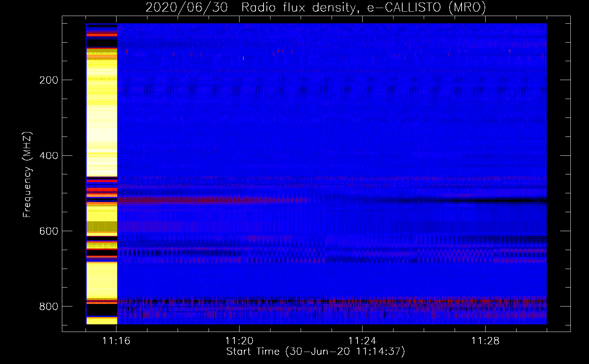Click the 800 frequency tick label
589x364 pixels.
tap(48, 306)
